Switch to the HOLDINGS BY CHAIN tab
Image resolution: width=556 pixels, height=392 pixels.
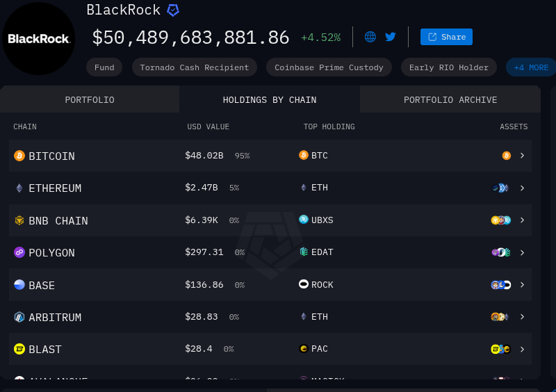click(270, 99)
